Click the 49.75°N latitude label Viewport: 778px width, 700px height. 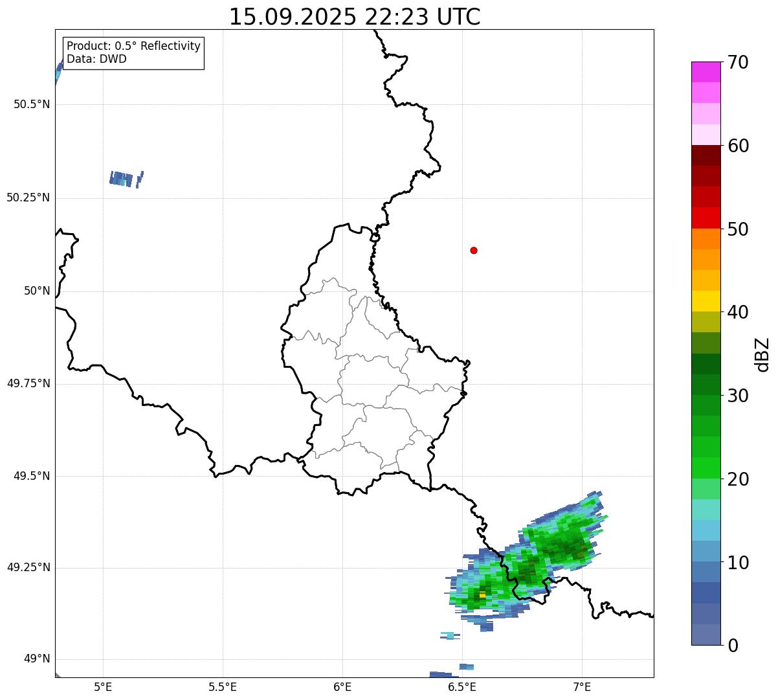click(x=28, y=383)
